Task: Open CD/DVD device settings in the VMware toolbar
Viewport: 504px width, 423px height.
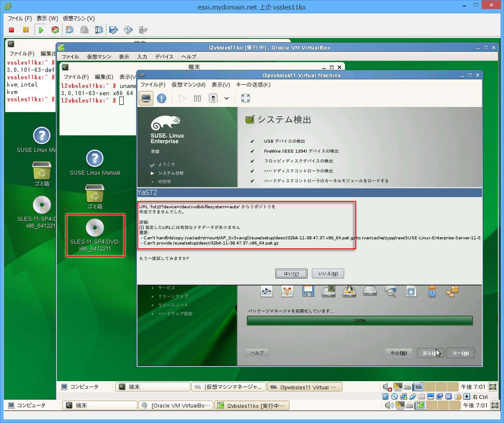Action: click(128, 30)
